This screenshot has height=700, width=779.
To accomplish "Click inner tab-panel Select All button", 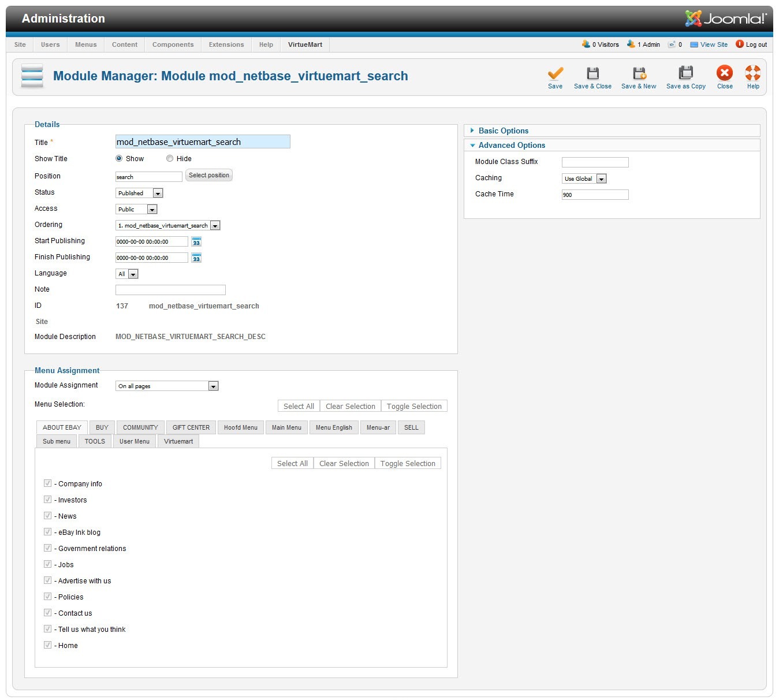I will click(292, 463).
